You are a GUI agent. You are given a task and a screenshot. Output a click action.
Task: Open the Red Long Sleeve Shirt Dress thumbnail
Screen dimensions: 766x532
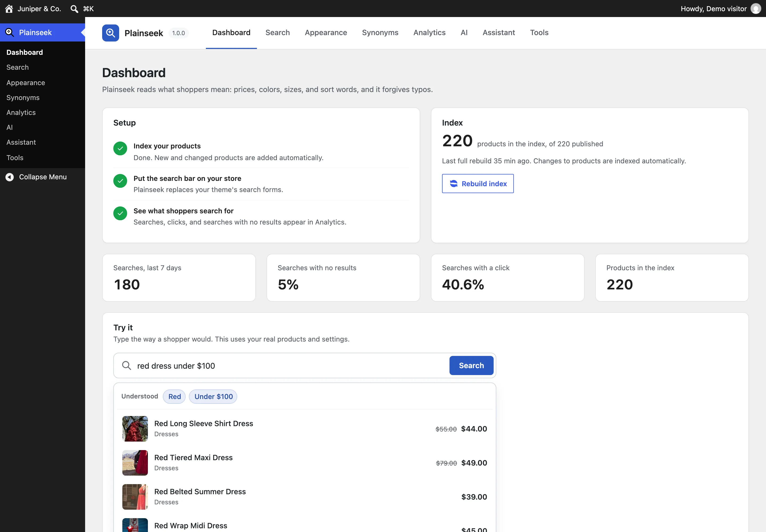tap(135, 429)
